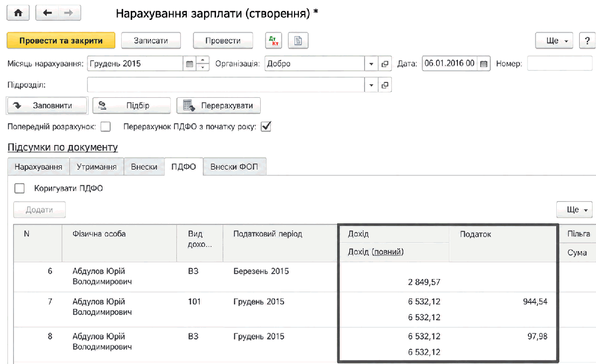
Task: Navigate back with the left arrow
Action: pyautogui.click(x=48, y=13)
